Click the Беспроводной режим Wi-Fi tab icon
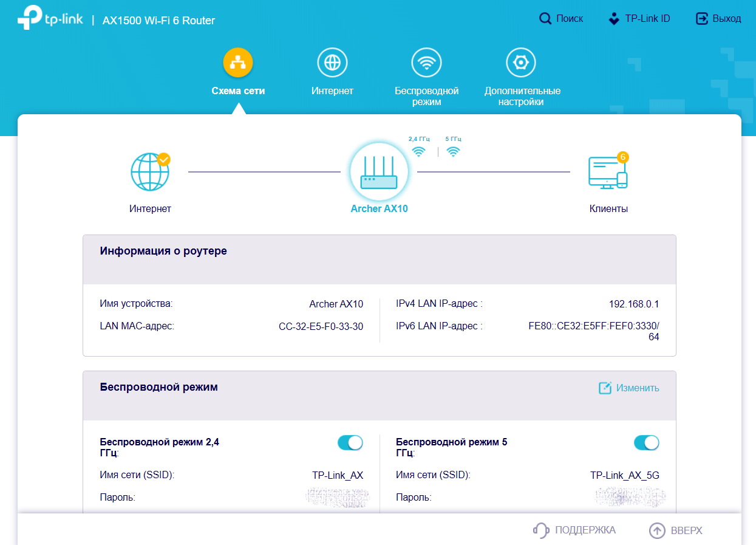The width and height of the screenshot is (756, 545). coord(426,63)
